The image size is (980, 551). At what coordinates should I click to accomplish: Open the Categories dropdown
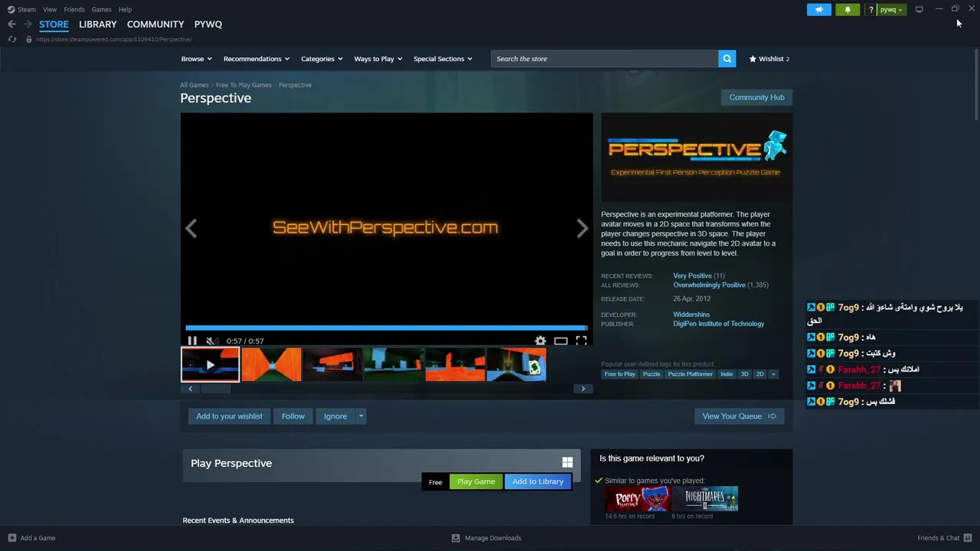322,59
